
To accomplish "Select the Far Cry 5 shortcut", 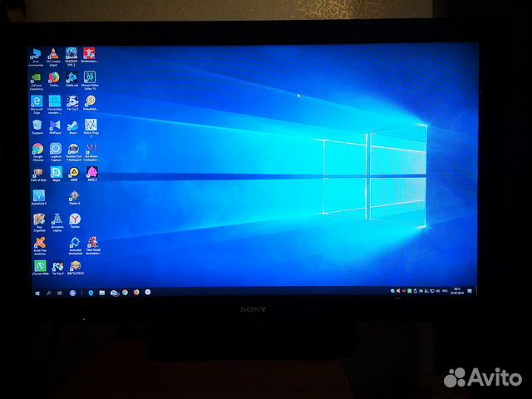I will pos(72,103).
